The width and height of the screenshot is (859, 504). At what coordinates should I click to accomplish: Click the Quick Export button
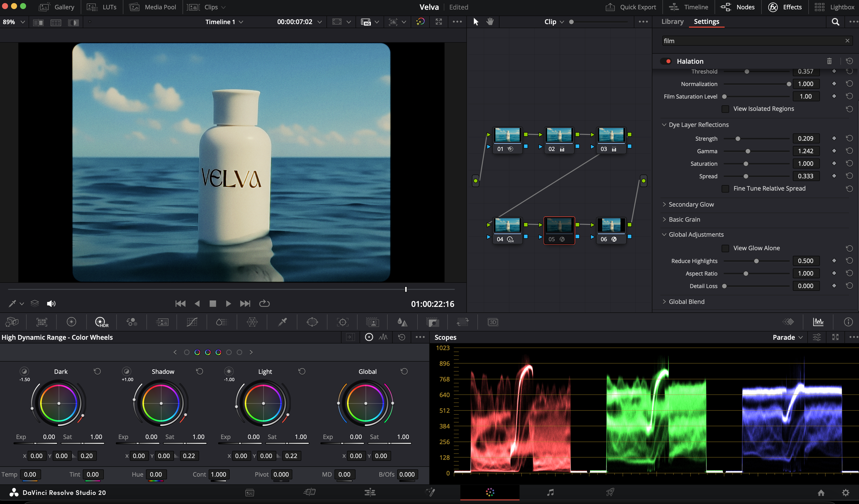point(631,7)
